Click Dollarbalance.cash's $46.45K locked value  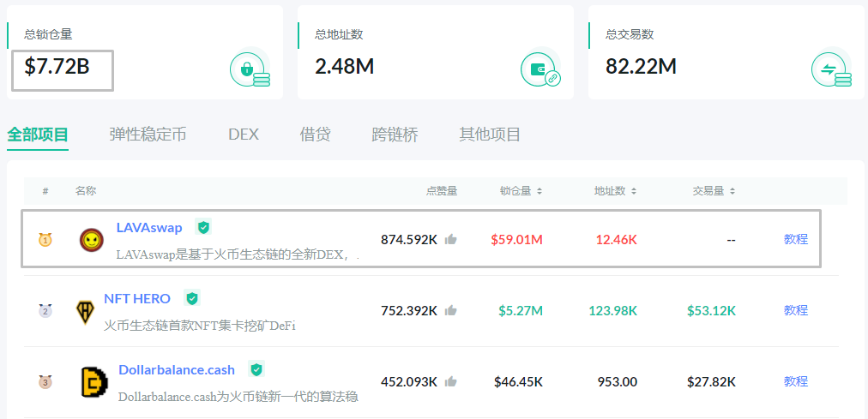(x=519, y=382)
